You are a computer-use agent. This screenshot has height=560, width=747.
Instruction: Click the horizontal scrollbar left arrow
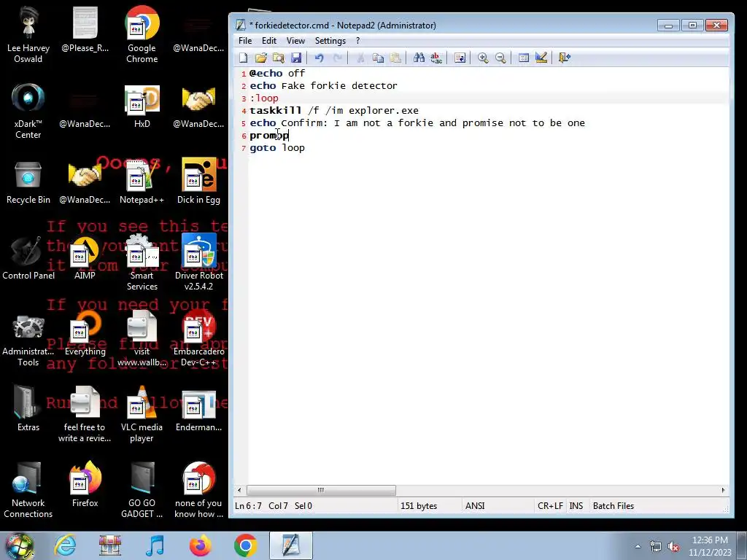tap(239, 490)
